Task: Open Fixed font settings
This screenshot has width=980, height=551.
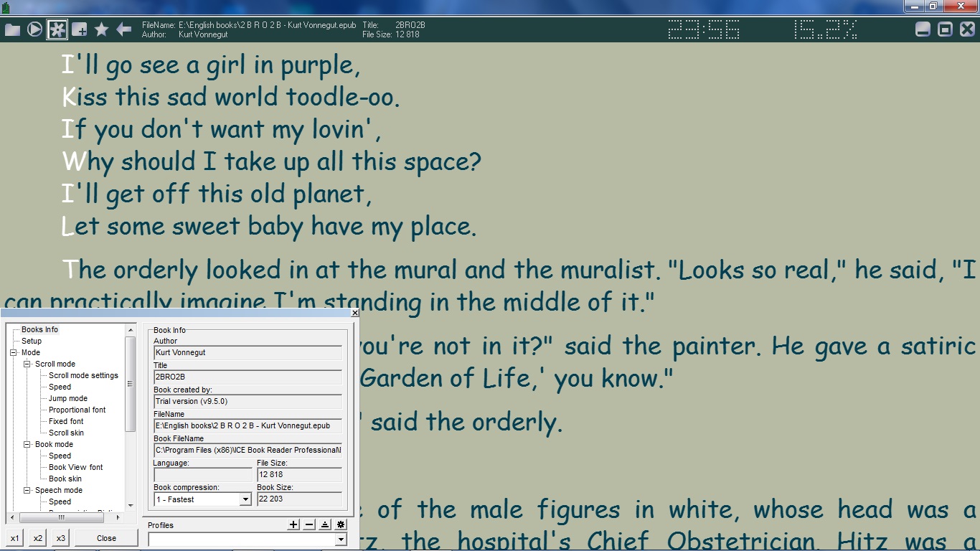Action: pyautogui.click(x=66, y=422)
